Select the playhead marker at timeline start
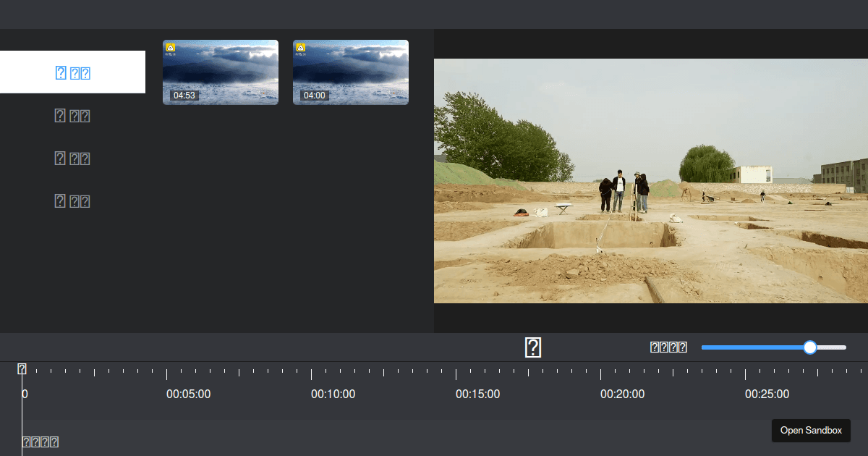 pos(22,369)
